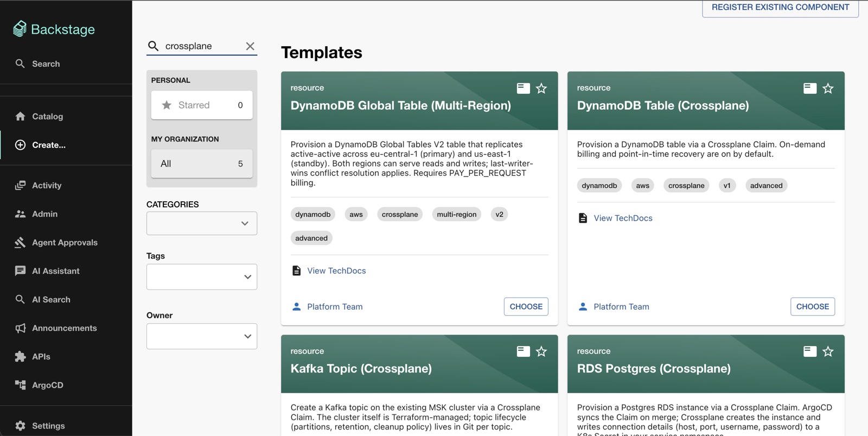Open details icon on DynamoDB Table (Crossplane) card

(x=810, y=88)
